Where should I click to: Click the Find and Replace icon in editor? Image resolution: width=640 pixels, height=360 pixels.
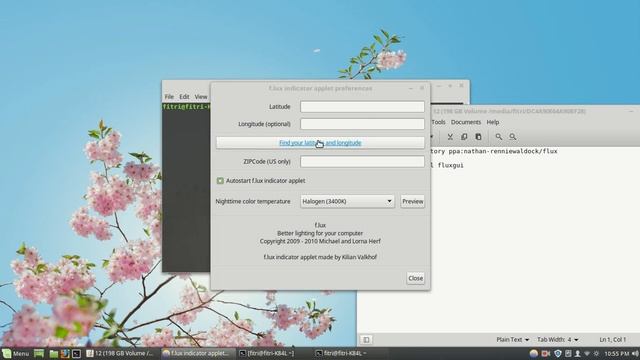point(513,137)
